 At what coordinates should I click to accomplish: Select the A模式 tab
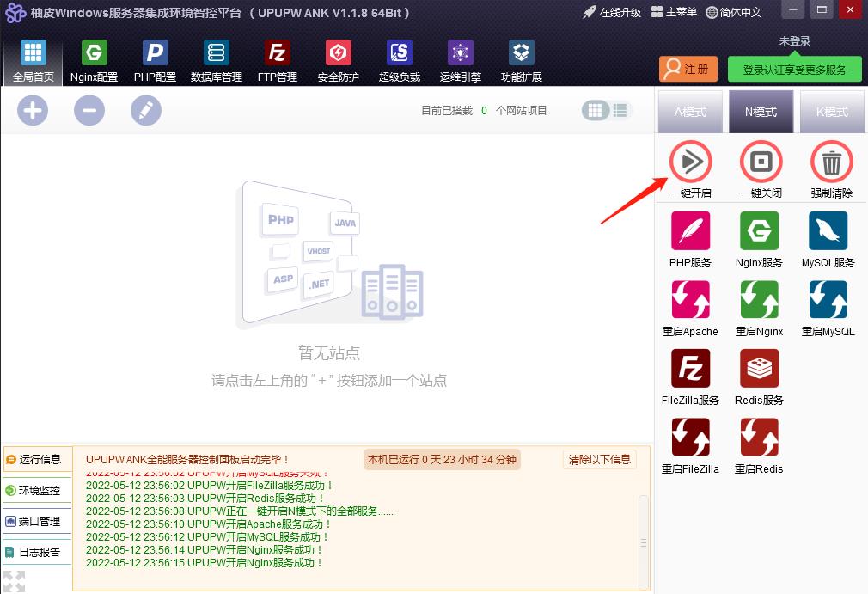690,112
